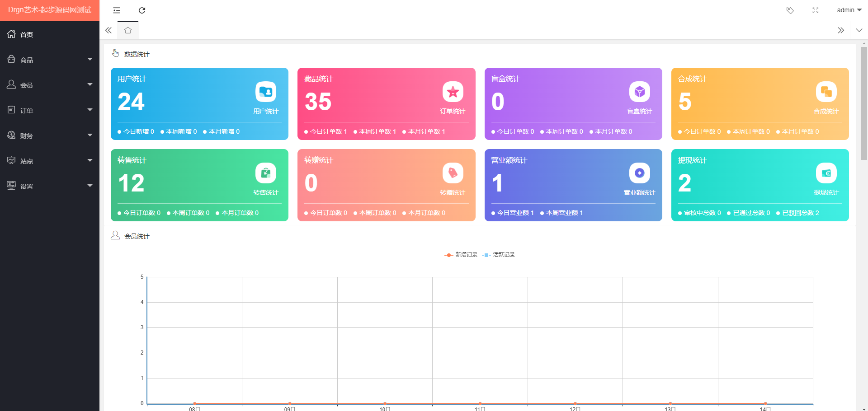Click the tag icon in the header
This screenshot has width=868, height=411.
point(790,10)
